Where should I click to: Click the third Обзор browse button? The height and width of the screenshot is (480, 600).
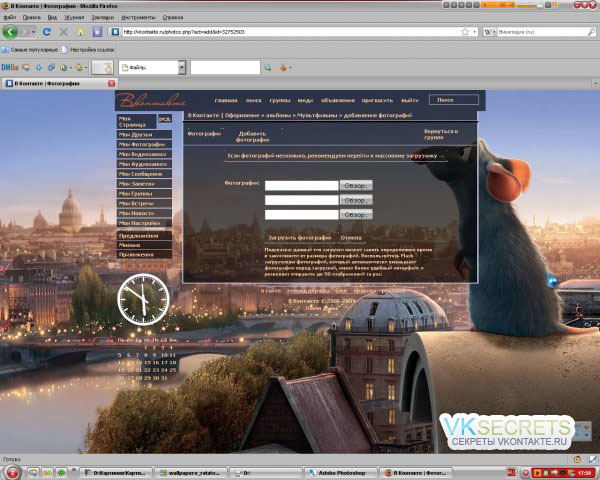(356, 215)
